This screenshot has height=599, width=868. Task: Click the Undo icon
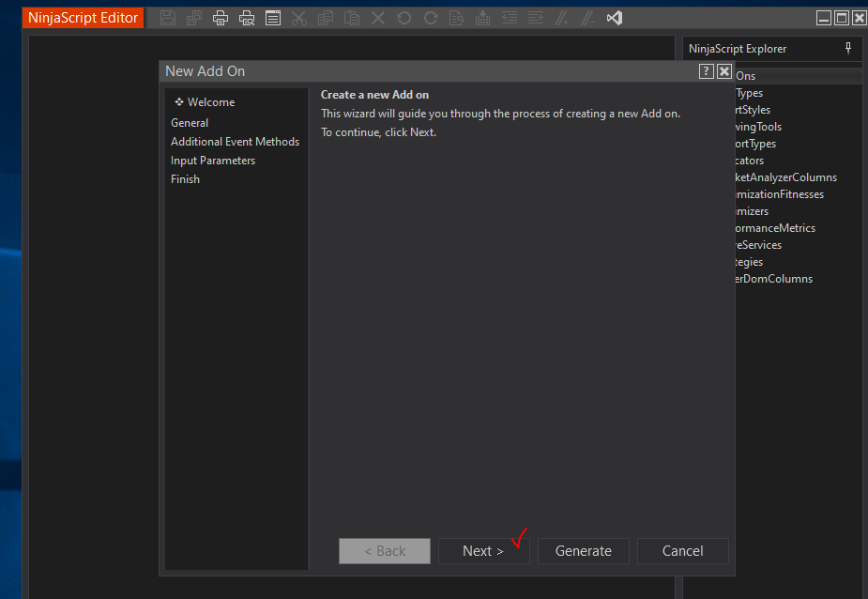pyautogui.click(x=404, y=18)
